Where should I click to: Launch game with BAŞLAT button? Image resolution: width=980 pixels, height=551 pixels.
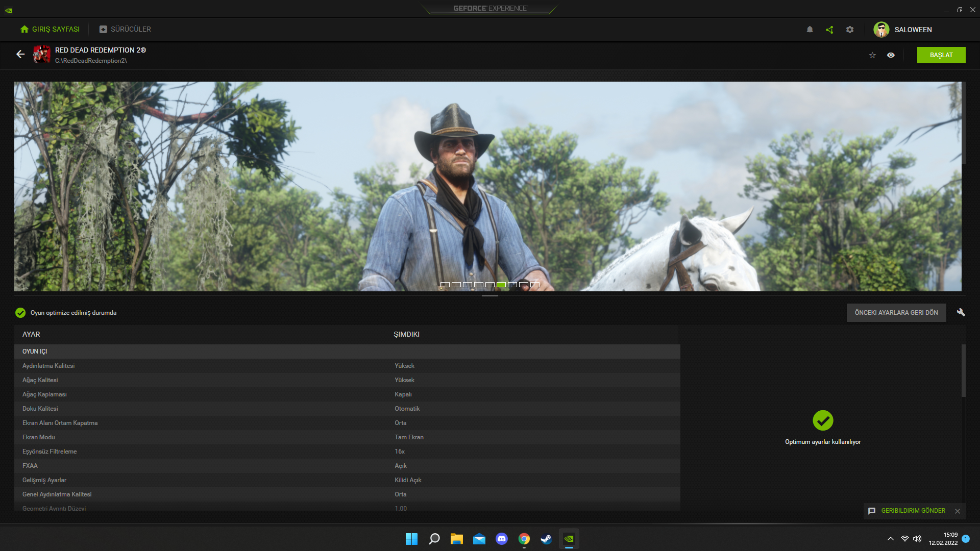coord(941,55)
